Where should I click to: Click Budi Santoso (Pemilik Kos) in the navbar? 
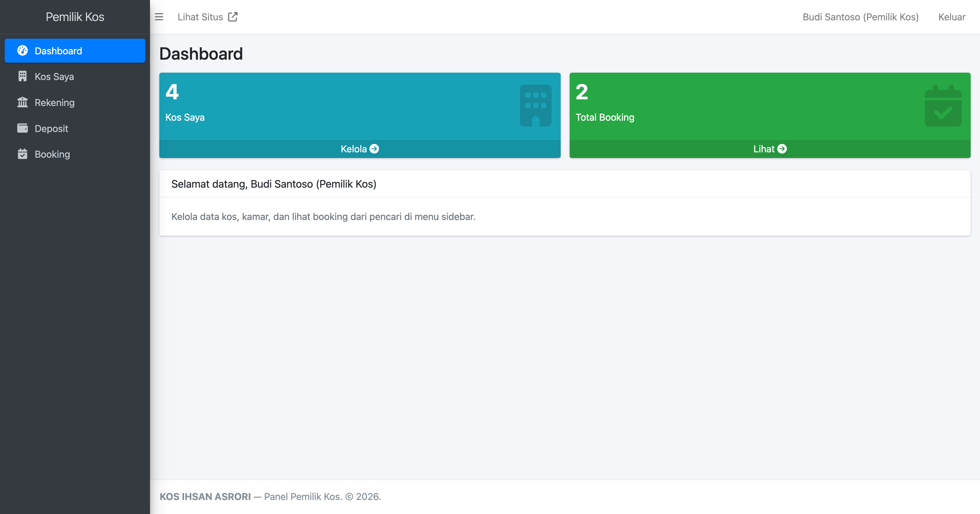861,17
